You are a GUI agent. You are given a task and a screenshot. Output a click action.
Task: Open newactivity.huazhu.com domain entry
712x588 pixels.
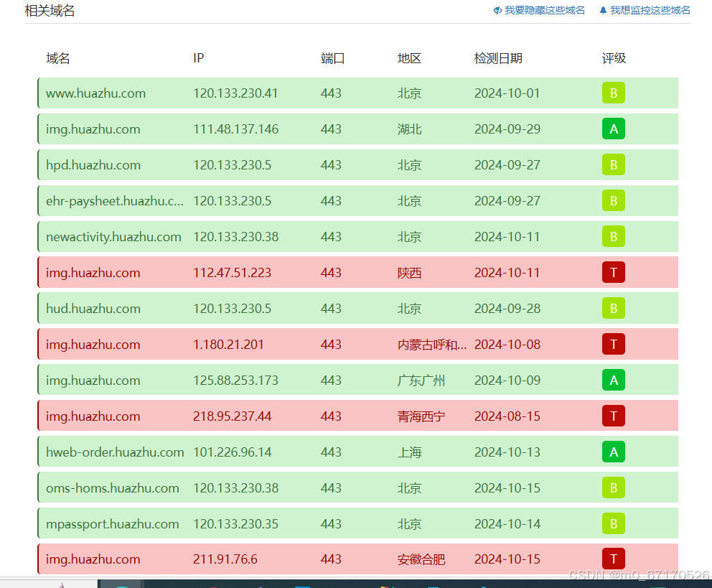click(113, 236)
